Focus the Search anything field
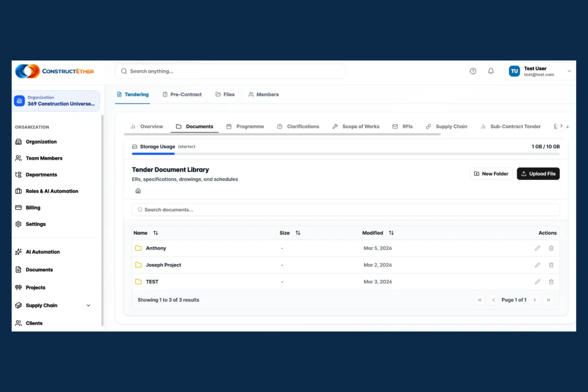Image resolution: width=588 pixels, height=392 pixels. pos(230,71)
